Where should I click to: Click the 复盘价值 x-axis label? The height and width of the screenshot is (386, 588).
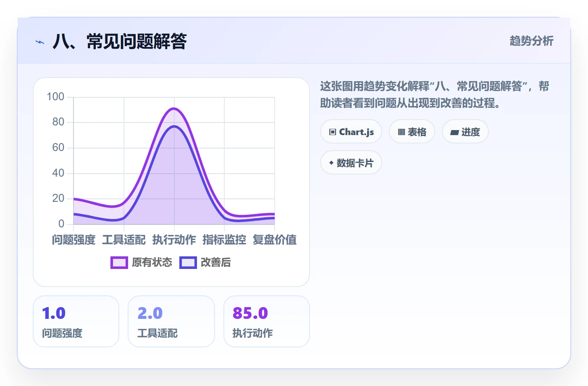coord(275,240)
